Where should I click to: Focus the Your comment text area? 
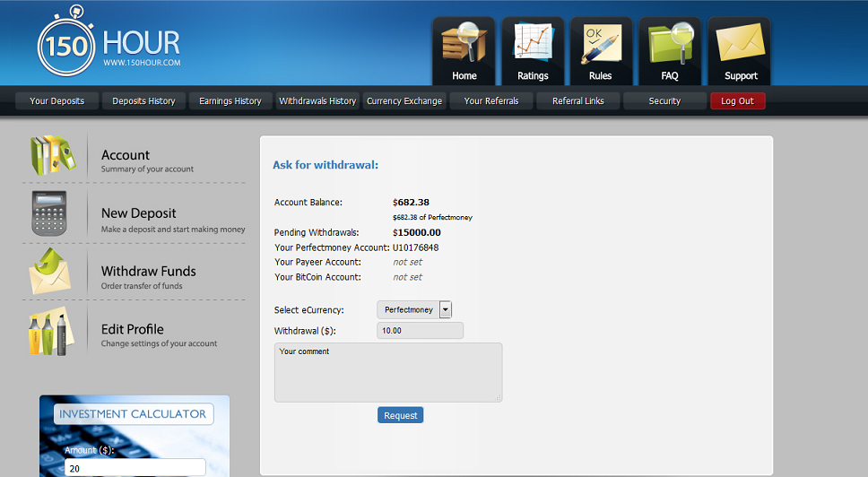[x=387, y=373]
